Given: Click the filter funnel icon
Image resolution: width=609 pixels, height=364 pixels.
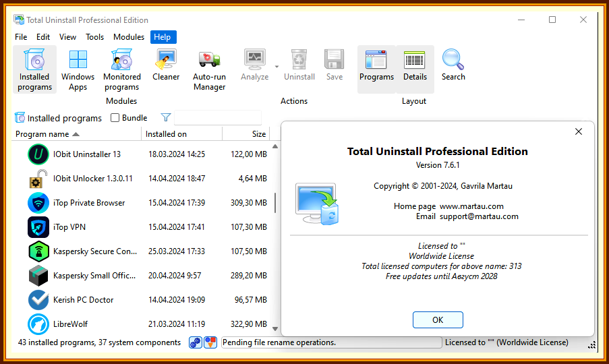Looking at the screenshot, I should pyautogui.click(x=166, y=117).
